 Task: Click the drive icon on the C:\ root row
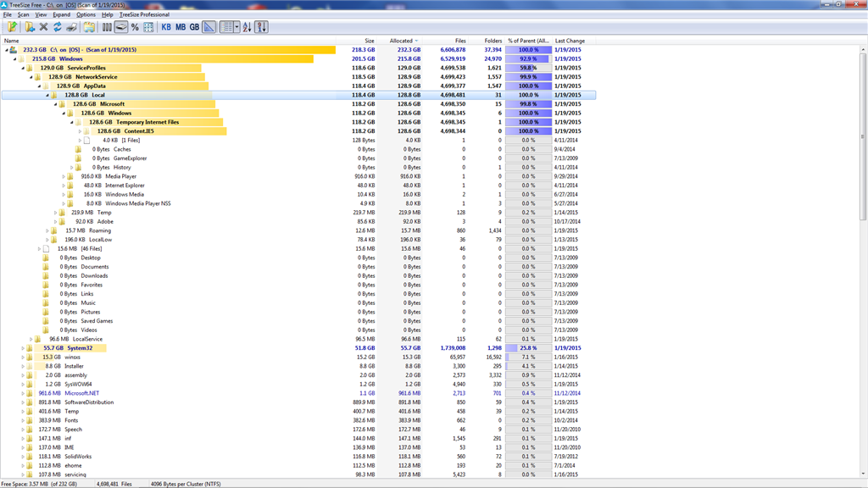[14, 50]
